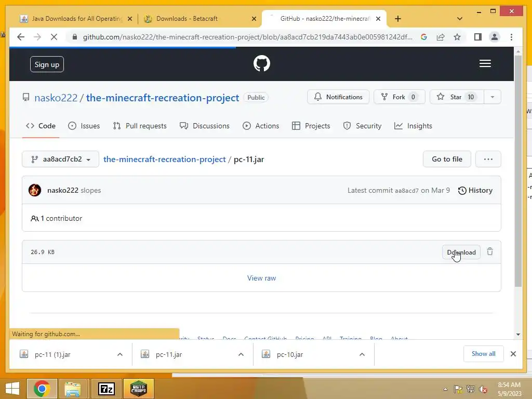Open Chrome three-dot menu

(511, 37)
